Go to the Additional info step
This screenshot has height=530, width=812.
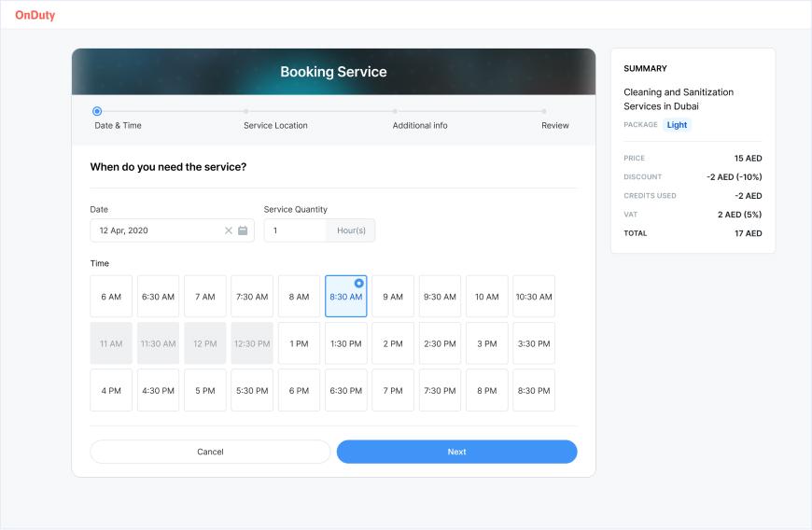(x=419, y=125)
